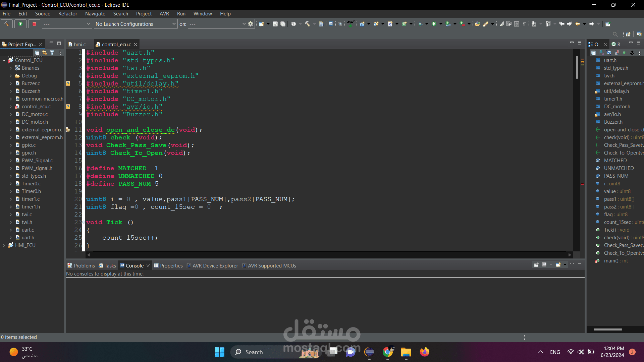Click the red Stop launch button

click(34, 24)
